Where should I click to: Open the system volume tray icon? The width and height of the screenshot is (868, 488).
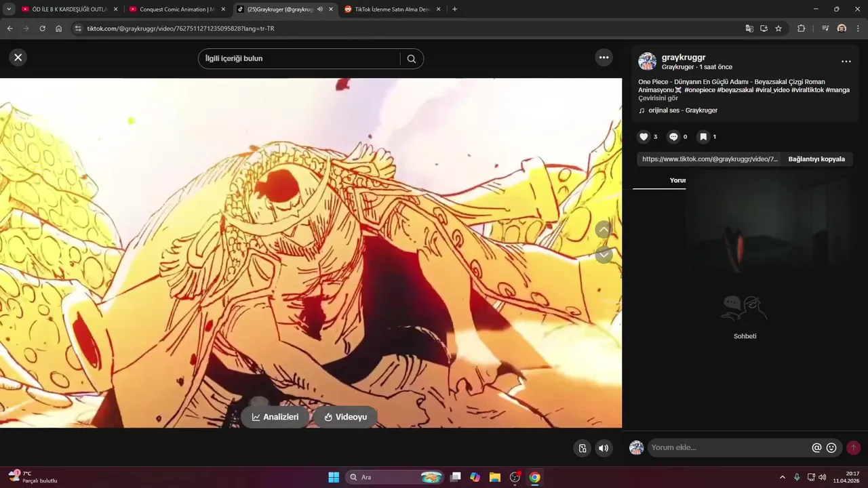tap(823, 477)
